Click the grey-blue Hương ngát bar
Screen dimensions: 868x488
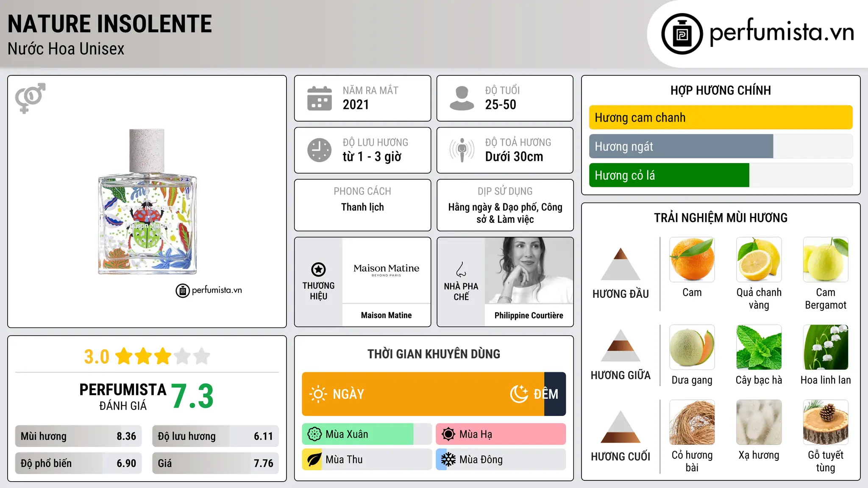tap(681, 146)
